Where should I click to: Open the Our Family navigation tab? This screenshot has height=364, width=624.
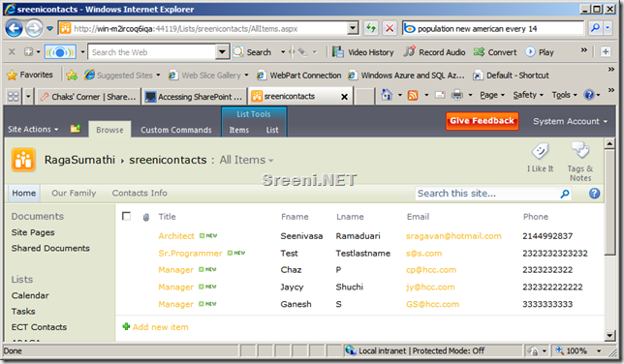tap(74, 193)
